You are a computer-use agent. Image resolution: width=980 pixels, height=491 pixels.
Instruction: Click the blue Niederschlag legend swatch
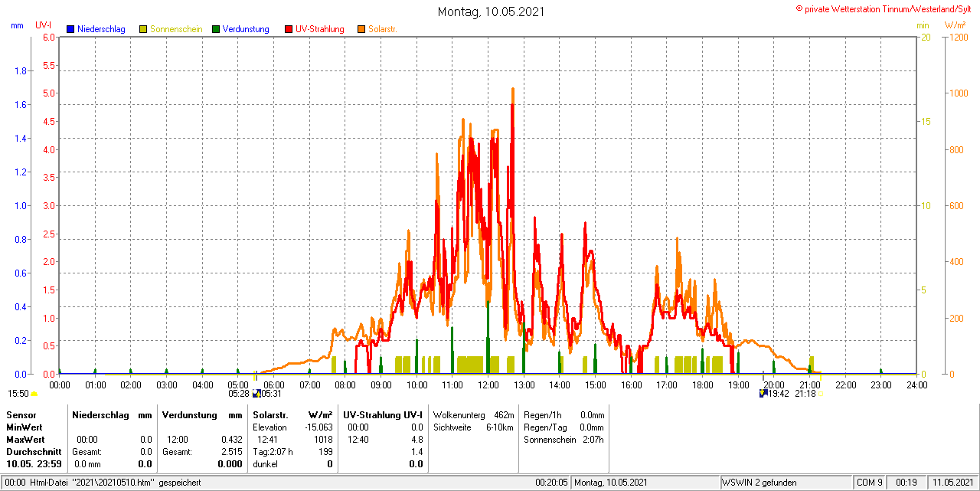(x=70, y=29)
